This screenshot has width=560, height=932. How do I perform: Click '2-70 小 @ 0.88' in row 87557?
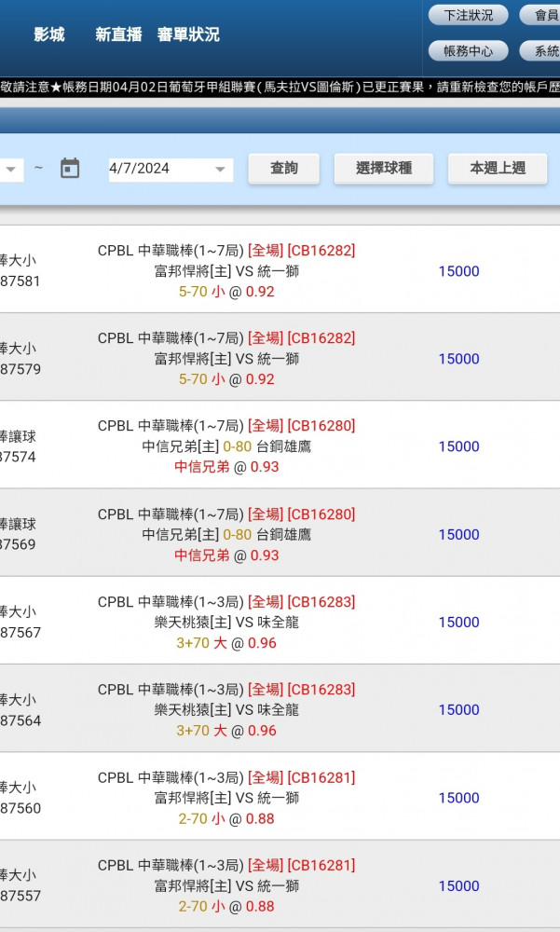click(x=226, y=907)
